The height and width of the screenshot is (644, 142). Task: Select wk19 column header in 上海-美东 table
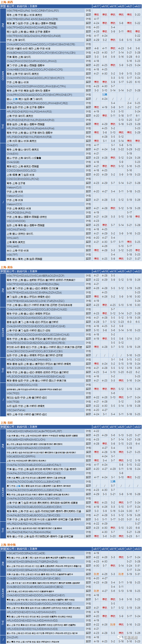113,271
